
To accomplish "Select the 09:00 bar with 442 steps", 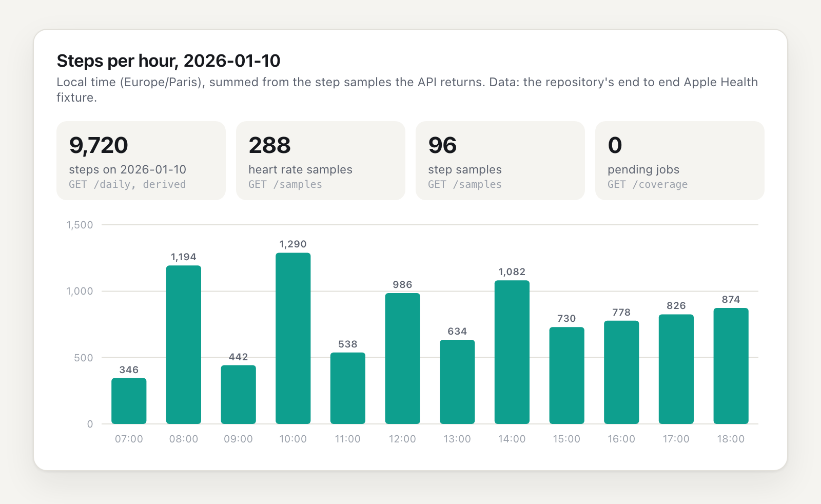I will click(239, 394).
